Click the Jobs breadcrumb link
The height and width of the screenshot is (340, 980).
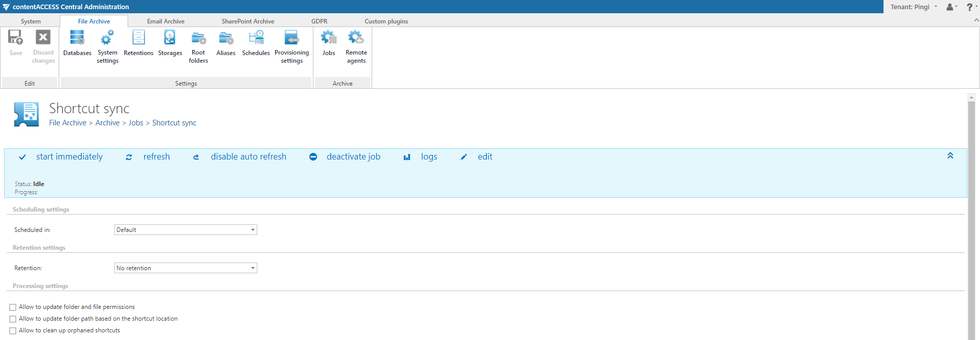pyautogui.click(x=136, y=123)
